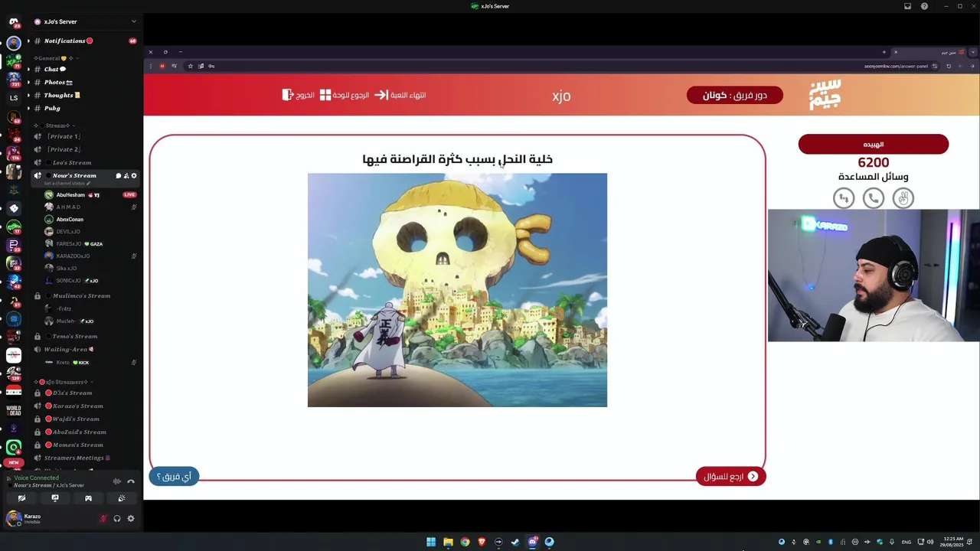980x551 pixels.
Task: Open Discord inbox icon in title bar
Action: point(907,6)
